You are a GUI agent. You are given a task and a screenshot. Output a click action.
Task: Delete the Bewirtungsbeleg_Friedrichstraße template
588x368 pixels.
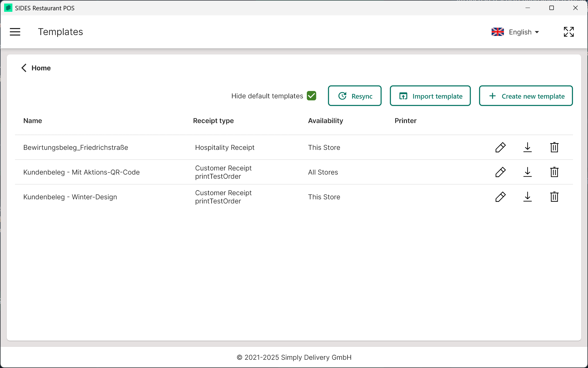(554, 147)
